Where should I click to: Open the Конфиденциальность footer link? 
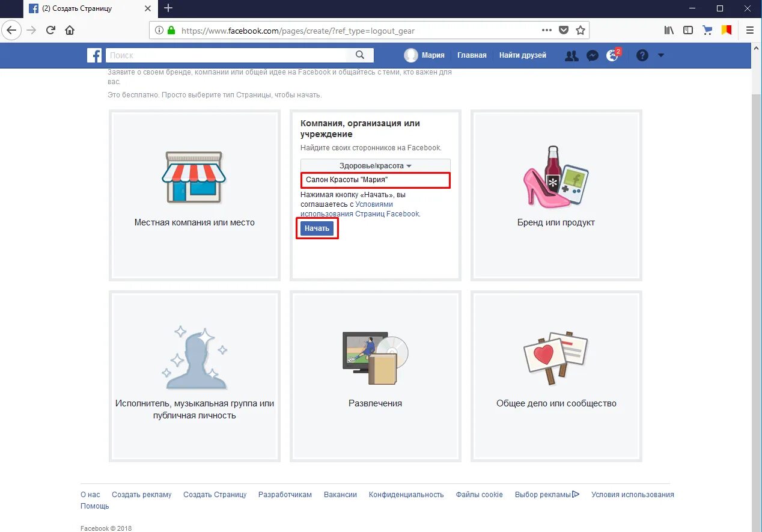pos(406,495)
